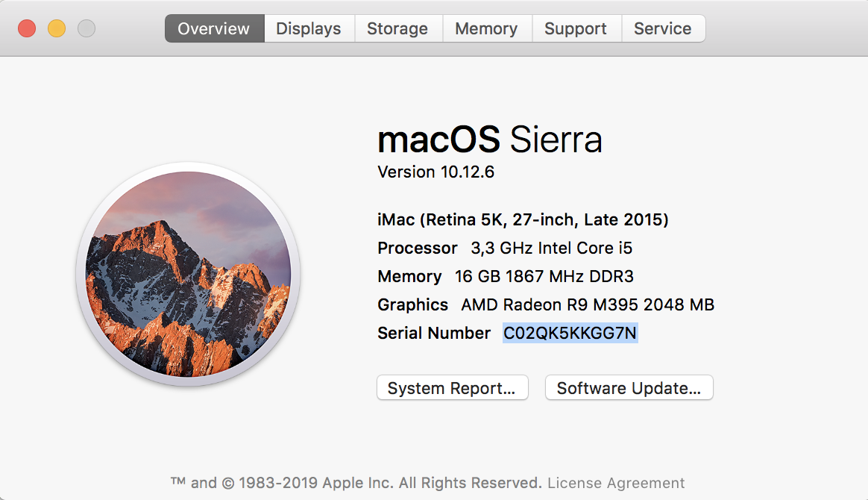Click the 3,3 GHz Intel Core i5 processor value

tap(551, 248)
